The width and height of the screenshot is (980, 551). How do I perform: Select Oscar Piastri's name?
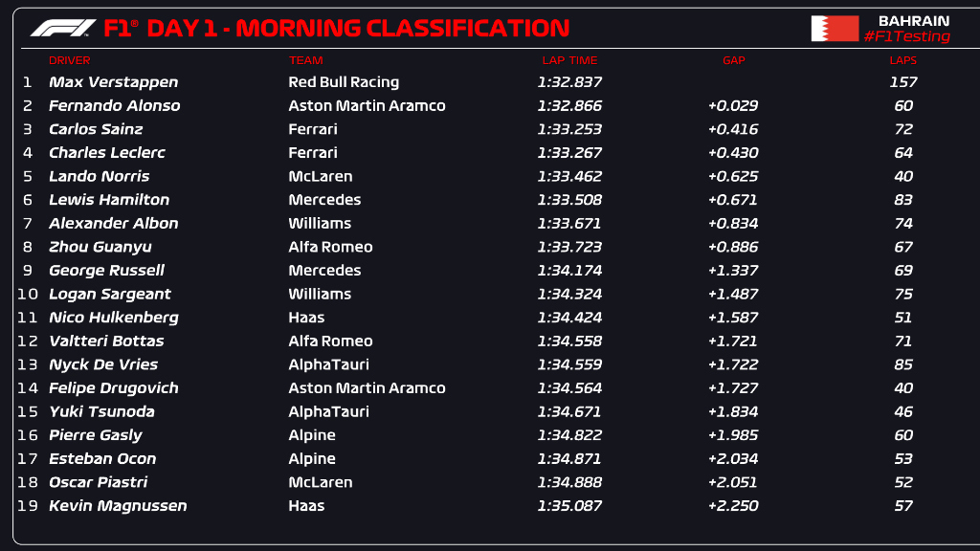click(98, 482)
